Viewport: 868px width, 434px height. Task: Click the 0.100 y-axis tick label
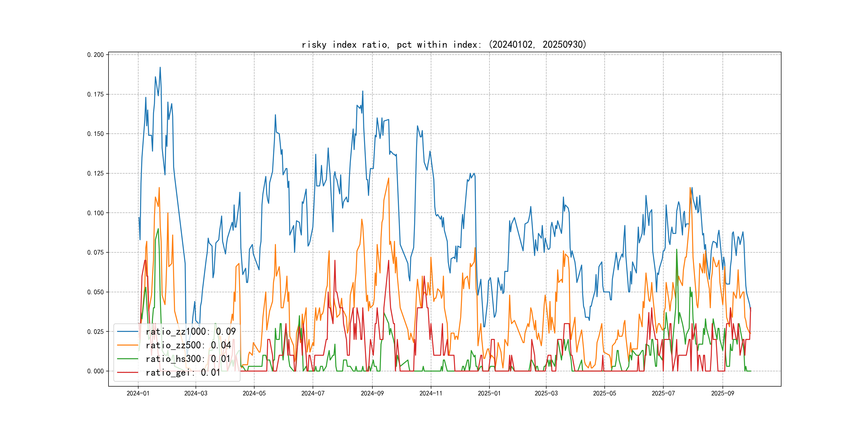click(x=95, y=213)
